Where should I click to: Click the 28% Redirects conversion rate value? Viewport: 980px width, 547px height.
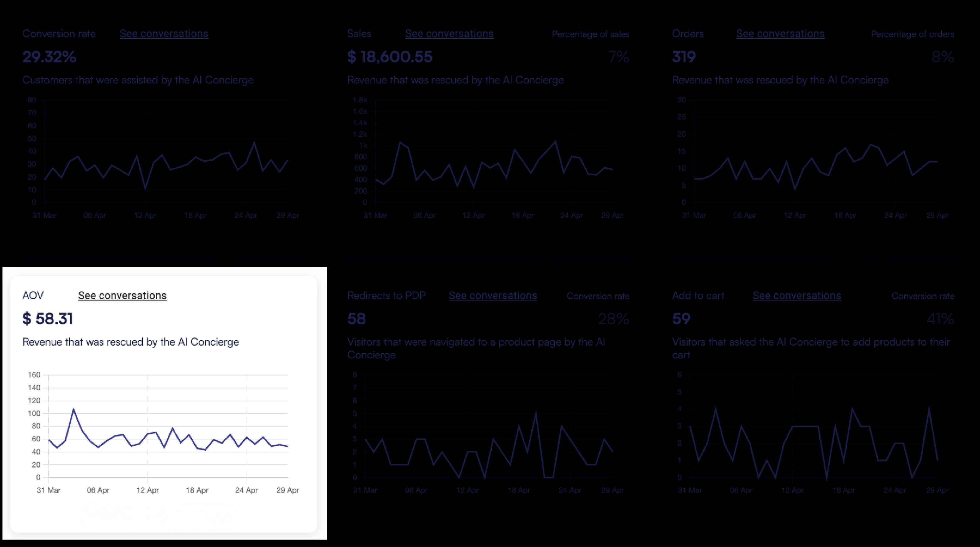pyautogui.click(x=613, y=319)
